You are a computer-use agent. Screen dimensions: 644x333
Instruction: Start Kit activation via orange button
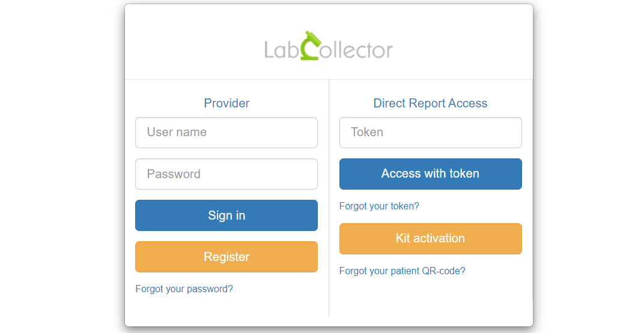pyautogui.click(x=430, y=239)
